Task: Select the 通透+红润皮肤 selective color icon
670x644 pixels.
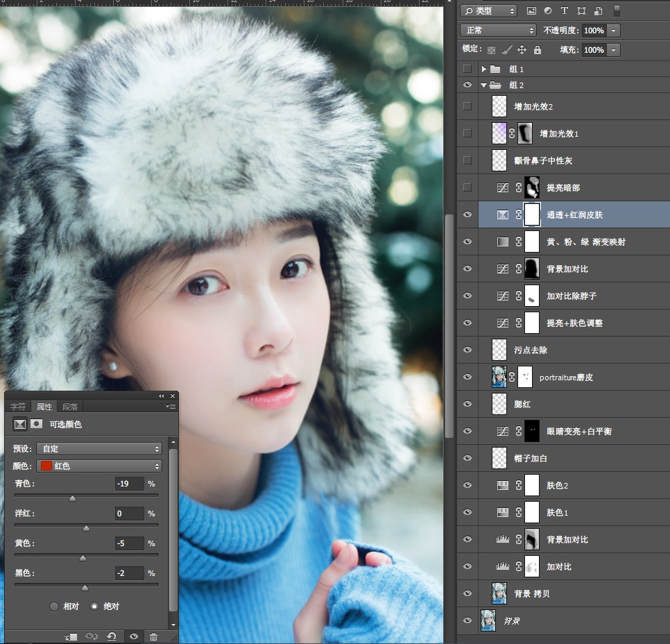Action: [502, 214]
